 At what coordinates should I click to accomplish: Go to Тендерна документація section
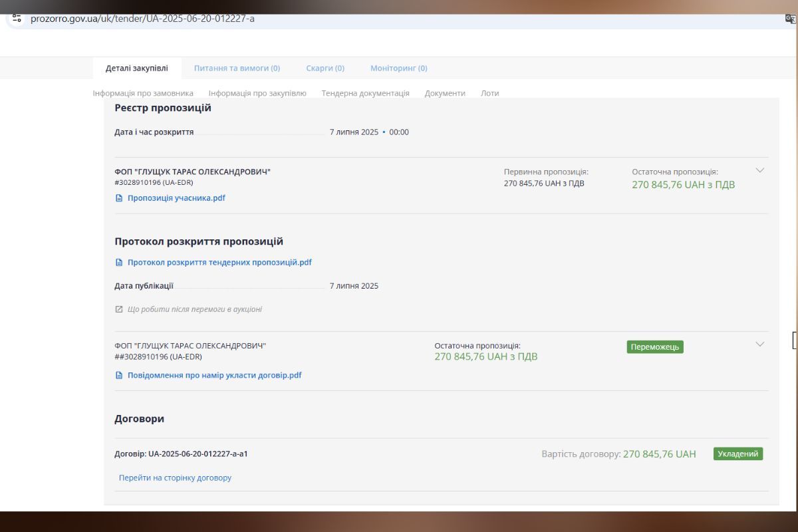click(365, 93)
